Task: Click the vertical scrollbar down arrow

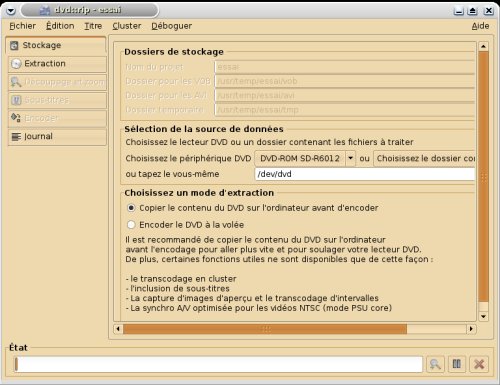Action: pos(483,316)
